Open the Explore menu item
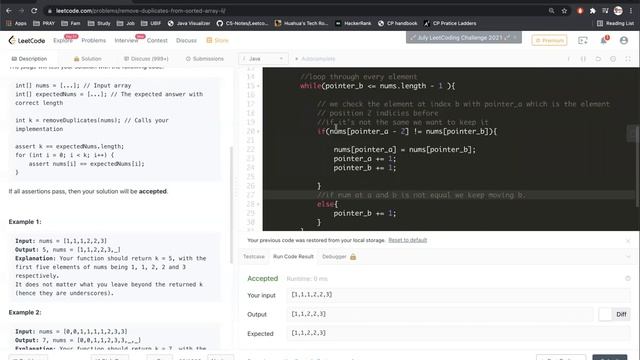This screenshot has height=360, width=640. 62,40
